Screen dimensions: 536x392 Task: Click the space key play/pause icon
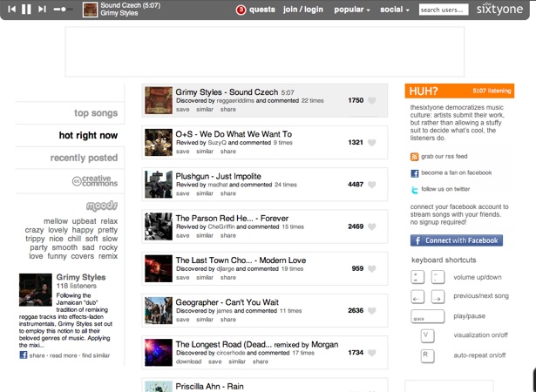coord(428,316)
